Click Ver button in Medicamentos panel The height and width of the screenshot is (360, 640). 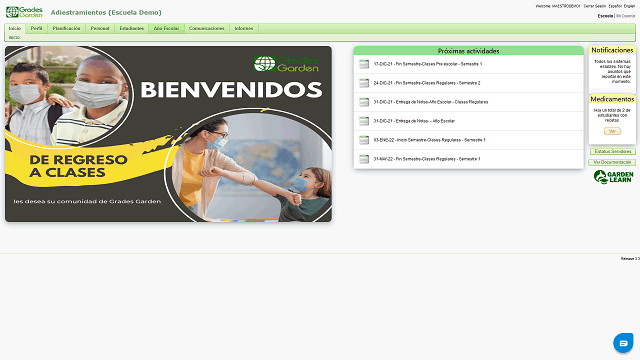click(x=612, y=131)
